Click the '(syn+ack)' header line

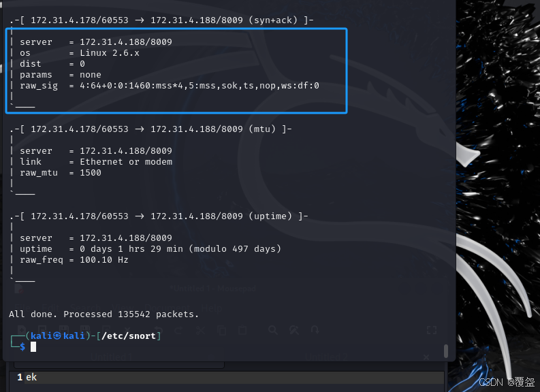[162, 20]
